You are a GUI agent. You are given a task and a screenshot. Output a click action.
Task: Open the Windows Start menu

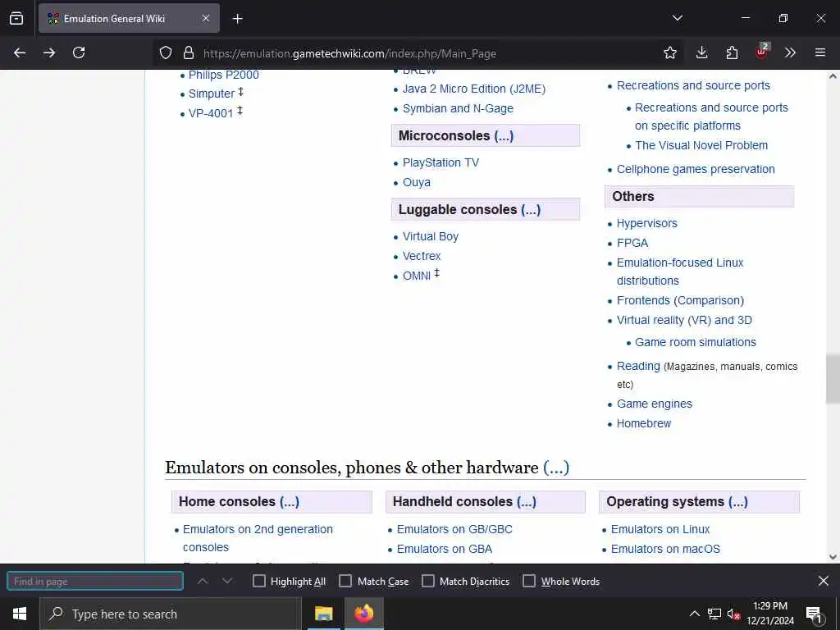click(x=20, y=614)
